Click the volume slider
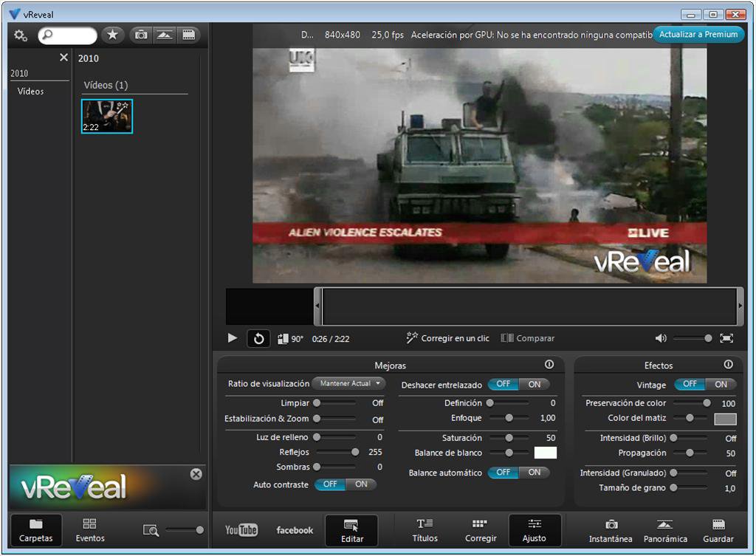Image resolution: width=756 pixels, height=556 pixels. click(693, 338)
